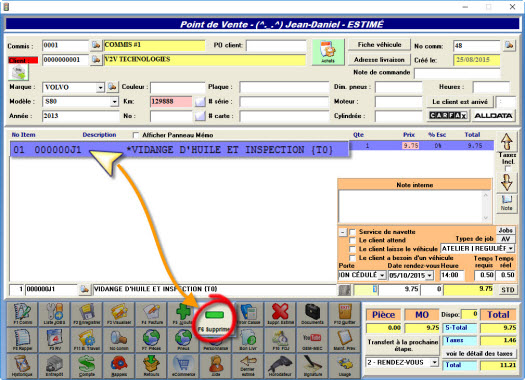Click the F3 Visualiser icon
This screenshot has width=525, height=380.
119,314
